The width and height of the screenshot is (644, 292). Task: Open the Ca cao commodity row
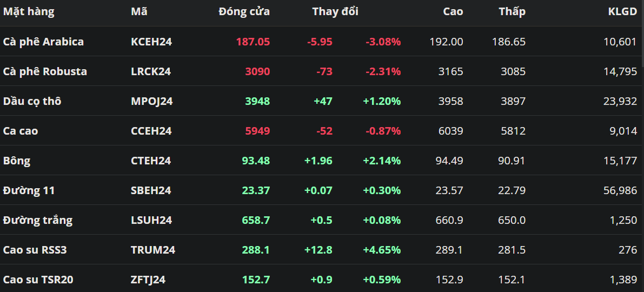tap(21, 131)
